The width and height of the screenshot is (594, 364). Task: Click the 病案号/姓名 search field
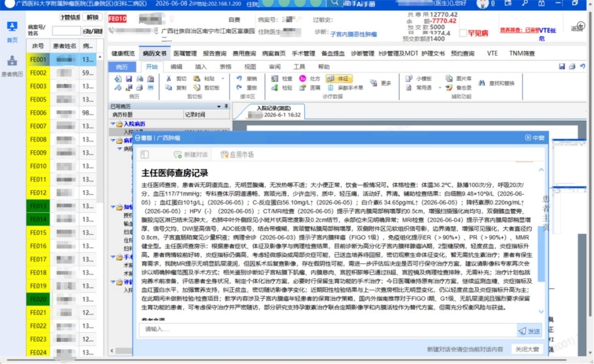coord(67,31)
